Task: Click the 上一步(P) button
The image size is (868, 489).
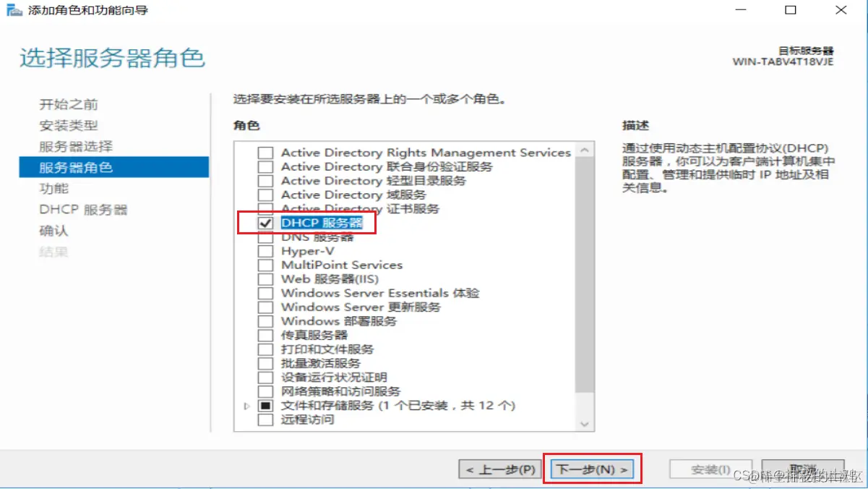Action: point(500,469)
